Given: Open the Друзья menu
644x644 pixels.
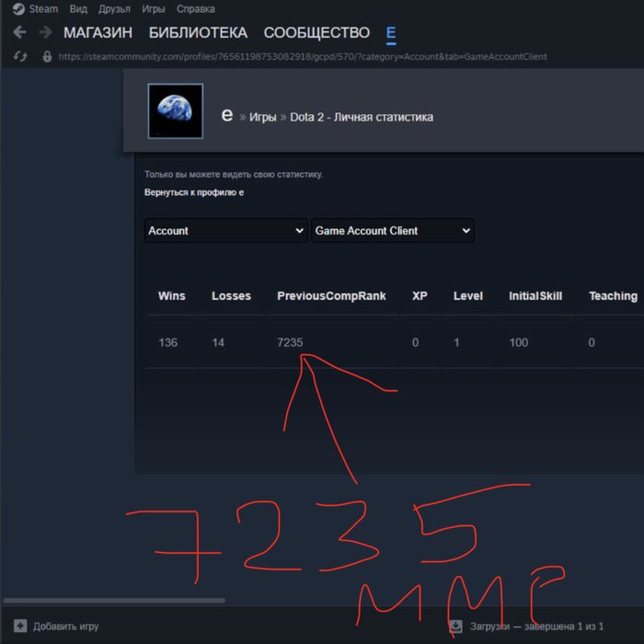Looking at the screenshot, I should coord(114,8).
